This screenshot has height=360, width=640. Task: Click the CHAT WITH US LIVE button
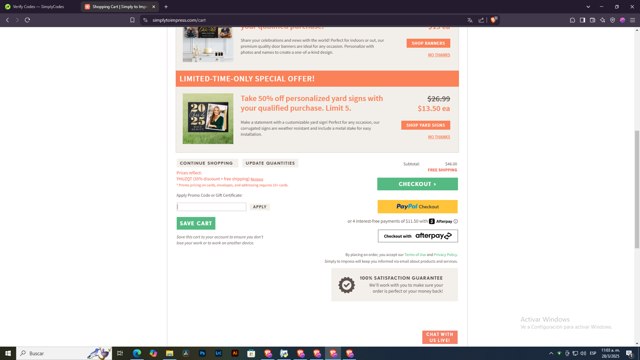[x=440, y=337]
